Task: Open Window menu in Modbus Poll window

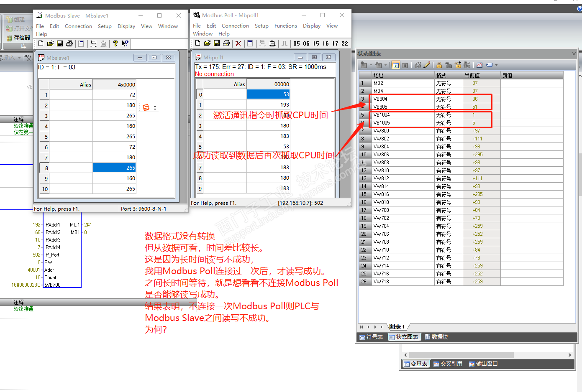Action: (203, 33)
